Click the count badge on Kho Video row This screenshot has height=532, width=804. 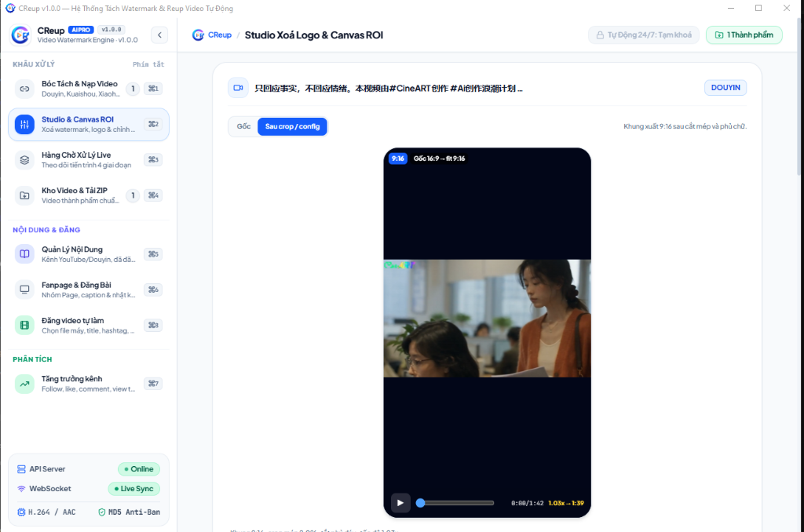pyautogui.click(x=133, y=195)
